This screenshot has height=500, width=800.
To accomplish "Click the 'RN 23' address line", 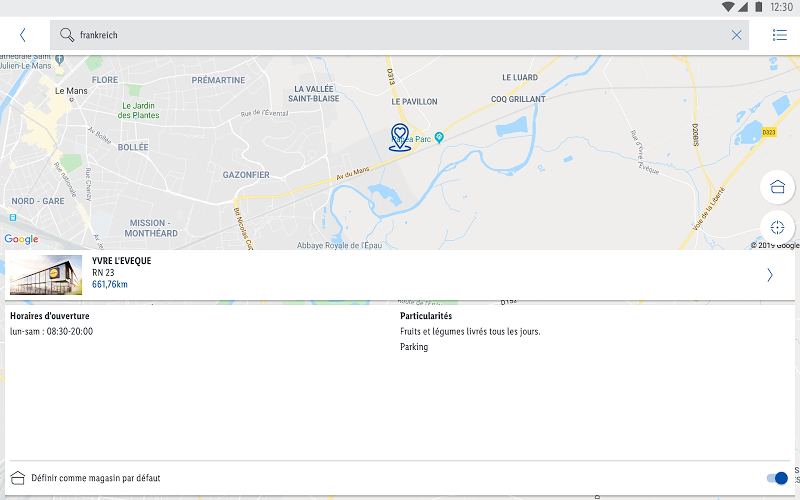I will [103, 272].
